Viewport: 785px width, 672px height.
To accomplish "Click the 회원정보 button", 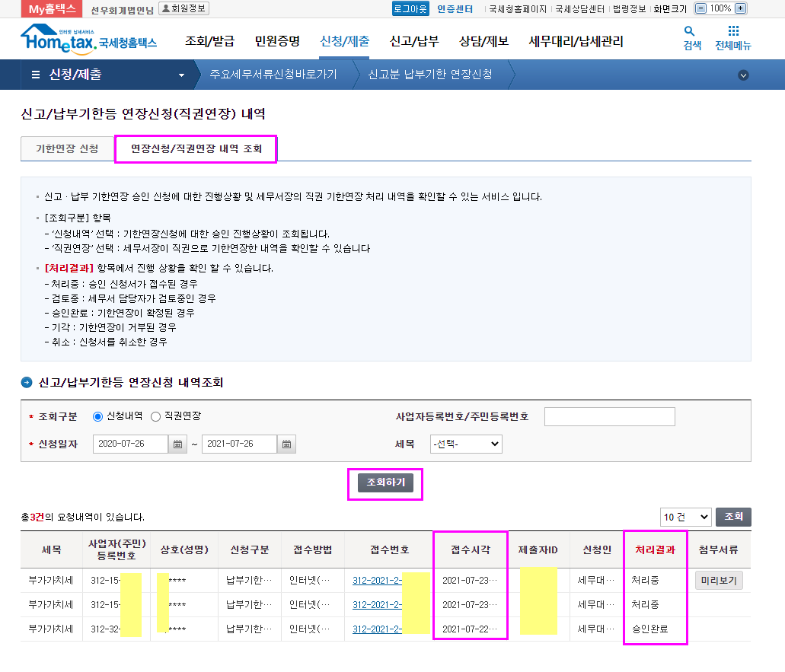I will click(x=183, y=8).
